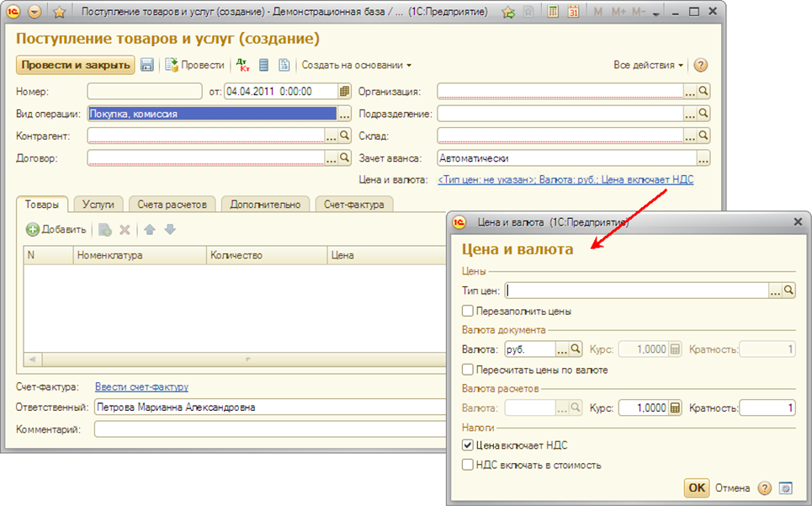Open the Счета расчетов tab
812x506 pixels.
click(172, 204)
